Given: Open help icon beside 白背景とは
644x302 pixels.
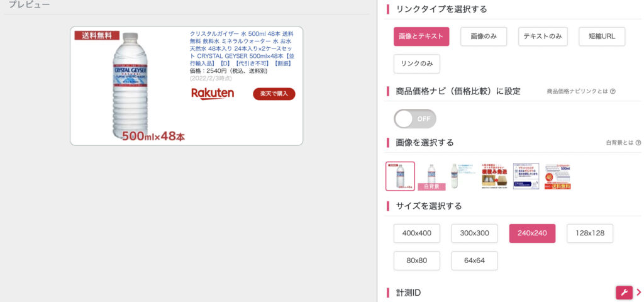Looking at the screenshot, I should (638, 143).
